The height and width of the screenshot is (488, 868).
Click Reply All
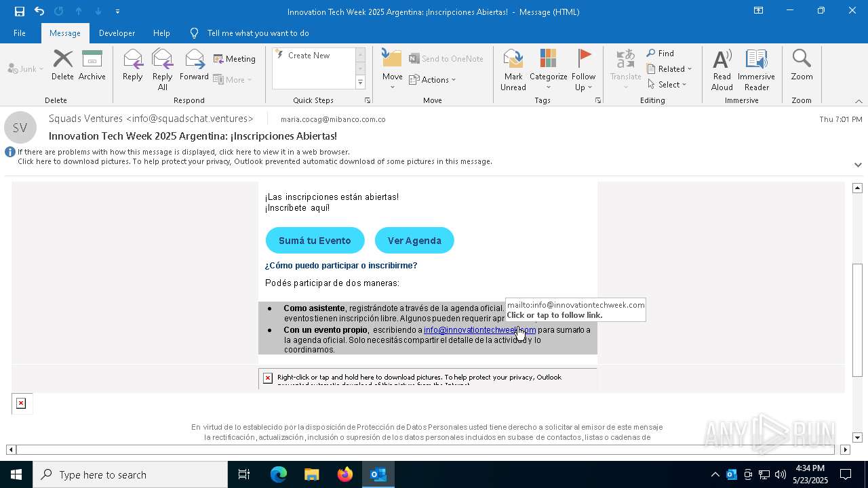pyautogui.click(x=162, y=69)
